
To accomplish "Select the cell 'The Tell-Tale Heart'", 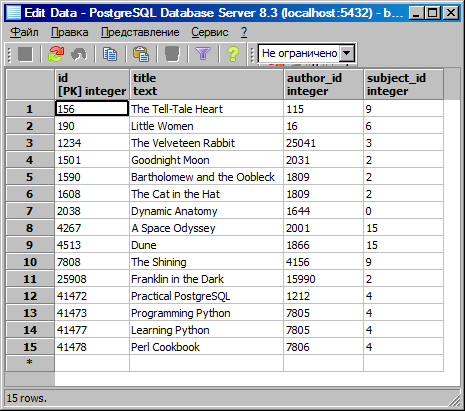I will (x=207, y=109).
